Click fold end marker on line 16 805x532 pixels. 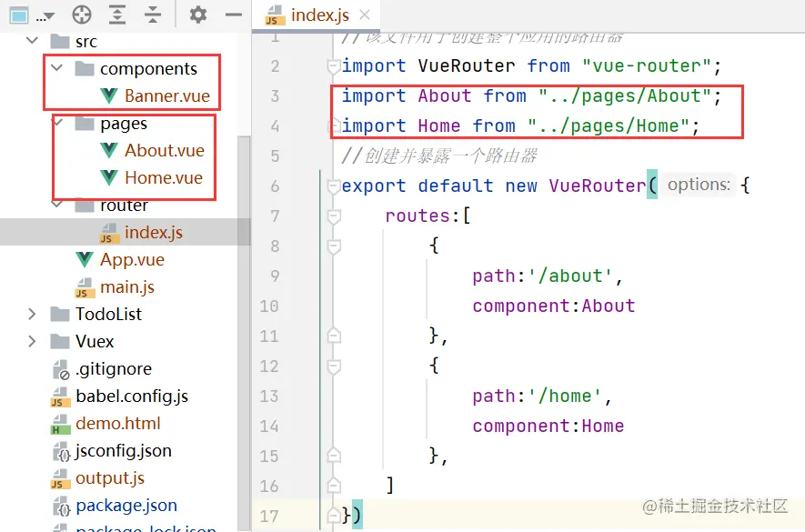pyautogui.click(x=334, y=486)
